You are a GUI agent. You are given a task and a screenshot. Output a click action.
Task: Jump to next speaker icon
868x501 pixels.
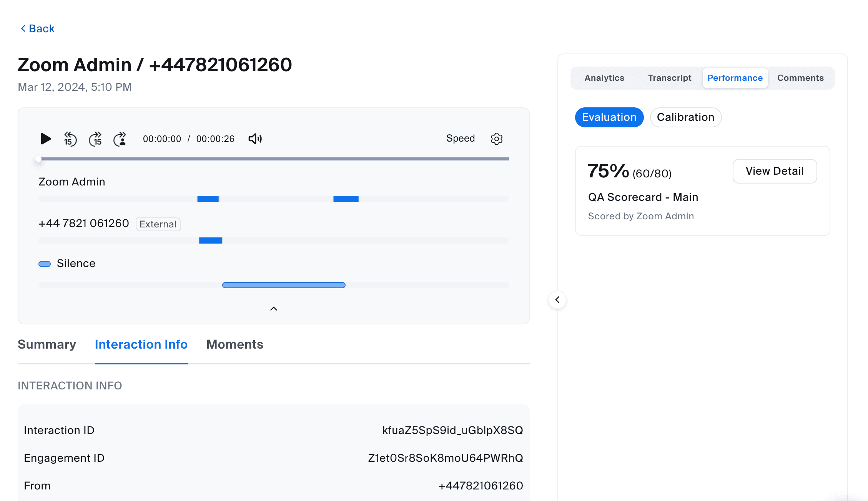[120, 139]
